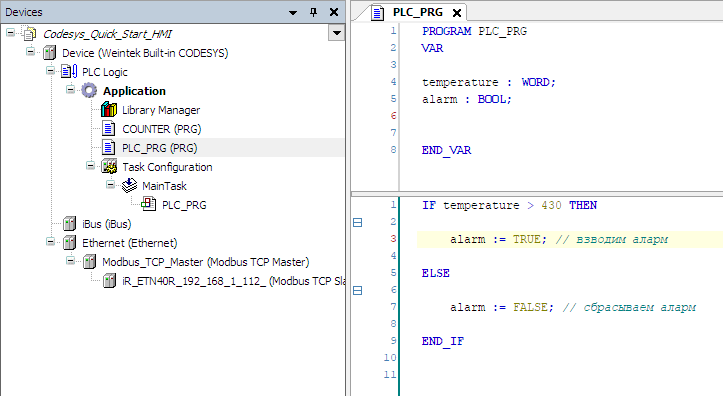Click the Library Manager books icon
Screen dimensions: 723x396
pyautogui.click(x=109, y=110)
